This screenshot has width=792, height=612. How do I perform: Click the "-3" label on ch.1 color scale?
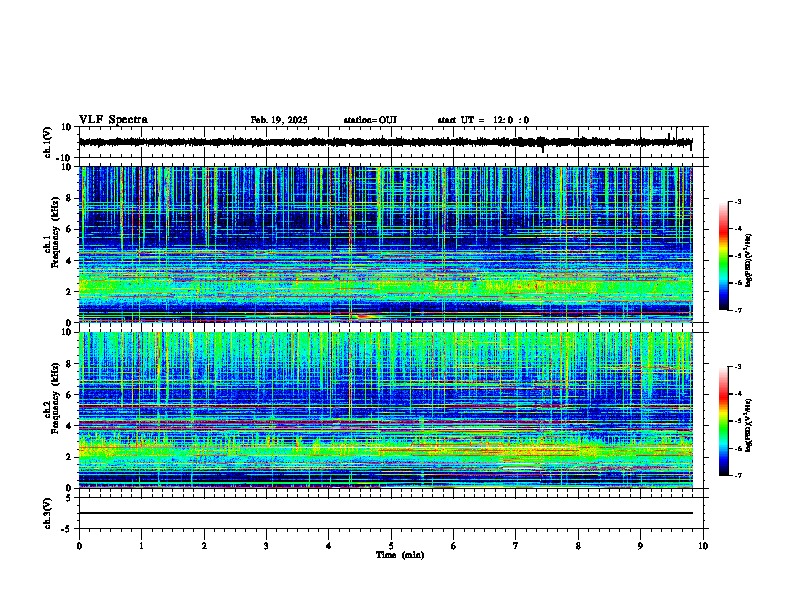737,201
